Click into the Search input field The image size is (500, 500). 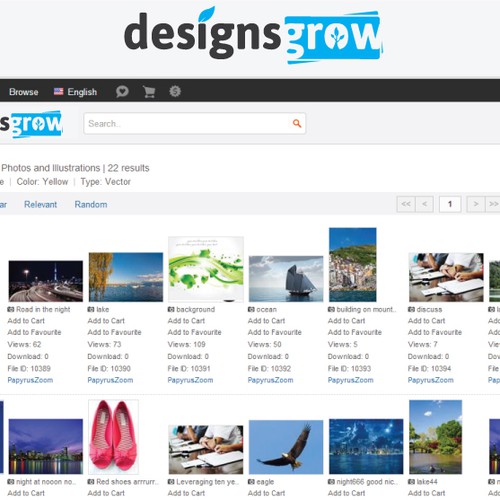(x=187, y=124)
